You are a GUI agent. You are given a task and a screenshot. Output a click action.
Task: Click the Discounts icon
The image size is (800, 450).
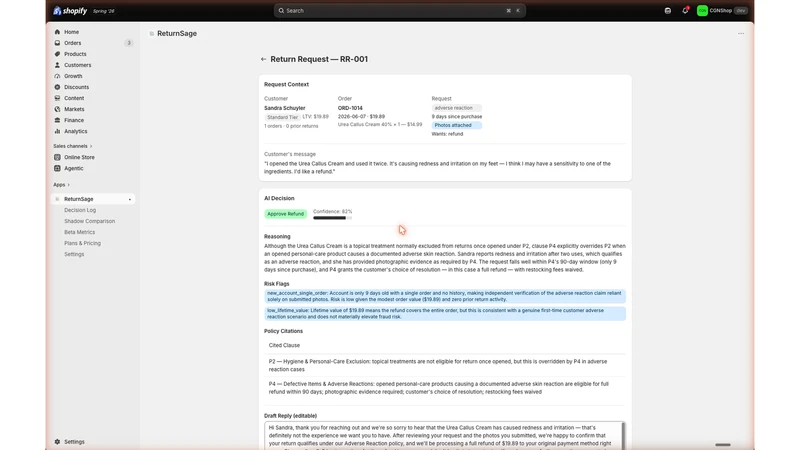pos(57,87)
